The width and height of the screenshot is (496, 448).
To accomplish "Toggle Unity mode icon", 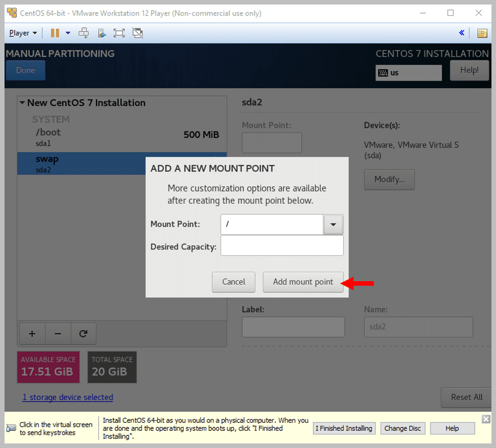I will (138, 33).
